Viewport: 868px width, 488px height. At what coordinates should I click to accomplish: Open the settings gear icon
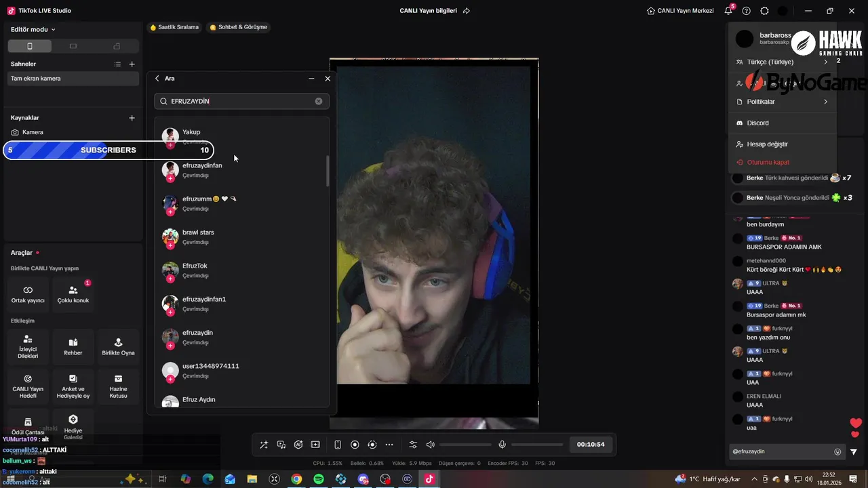click(765, 11)
